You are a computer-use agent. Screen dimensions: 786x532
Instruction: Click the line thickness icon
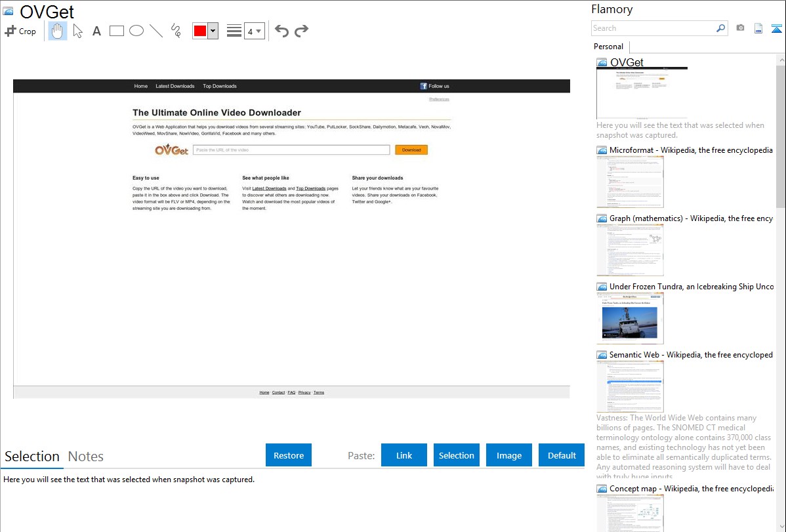(234, 31)
